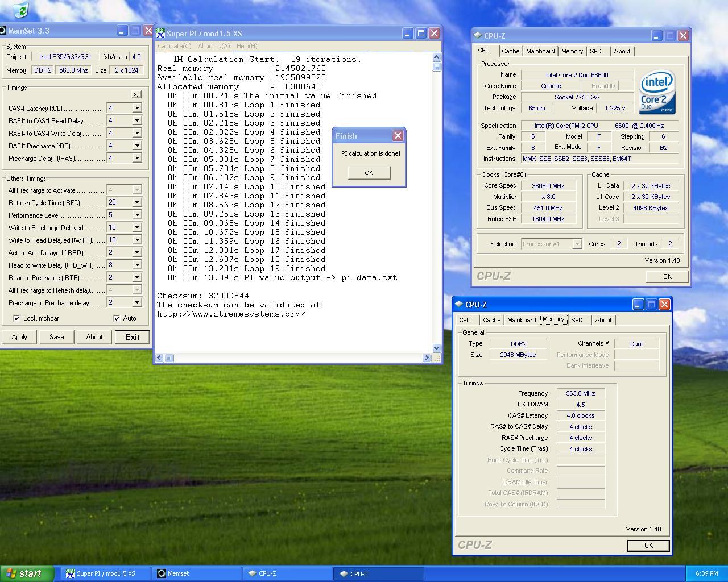The image size is (728, 582).
Task: Click the Super PI title bar icon
Action: pyautogui.click(x=160, y=34)
